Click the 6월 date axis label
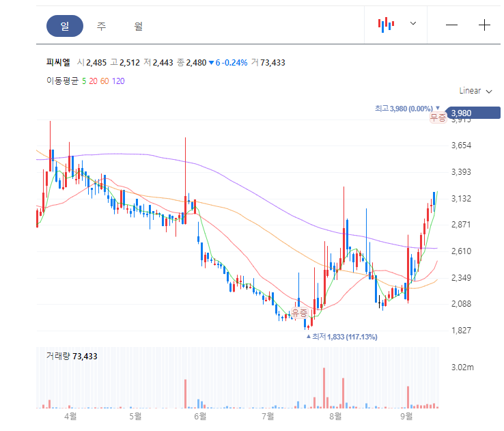504x431 pixels. tap(200, 417)
